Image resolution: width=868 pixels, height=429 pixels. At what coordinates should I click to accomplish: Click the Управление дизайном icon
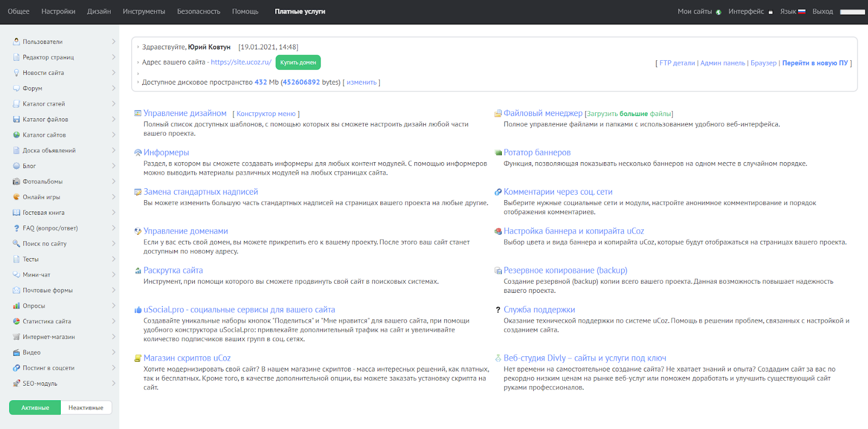click(138, 114)
